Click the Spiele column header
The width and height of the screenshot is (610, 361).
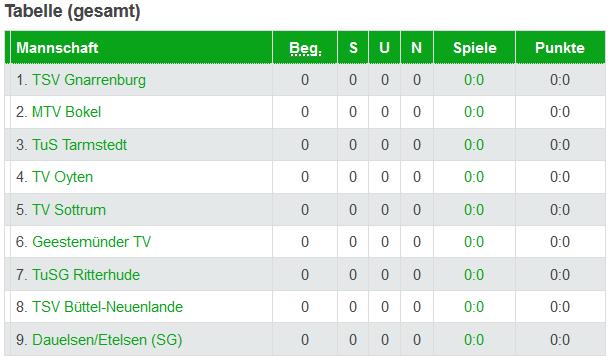pos(475,48)
